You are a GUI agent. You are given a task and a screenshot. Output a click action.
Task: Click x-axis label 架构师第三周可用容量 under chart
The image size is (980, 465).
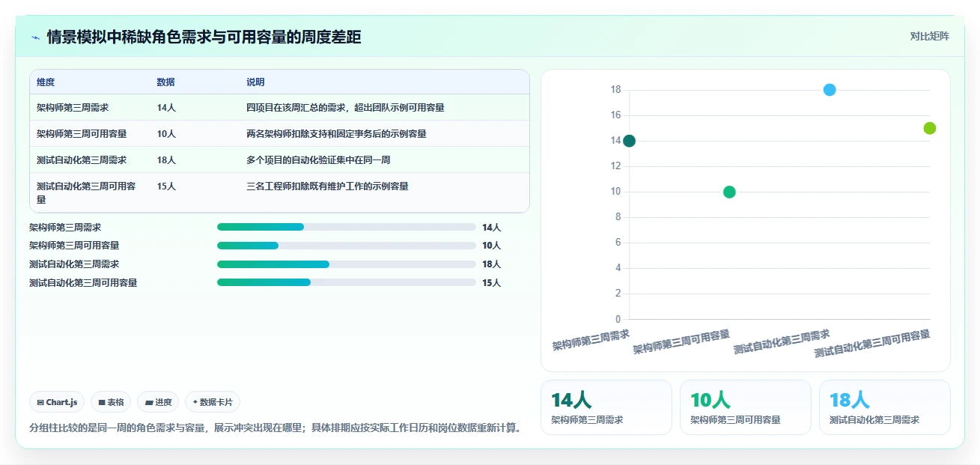pos(681,341)
